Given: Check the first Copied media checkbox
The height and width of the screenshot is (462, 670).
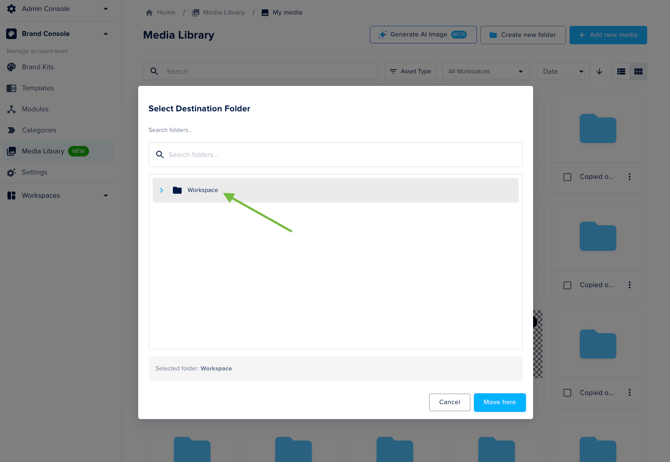Looking at the screenshot, I should pyautogui.click(x=567, y=177).
